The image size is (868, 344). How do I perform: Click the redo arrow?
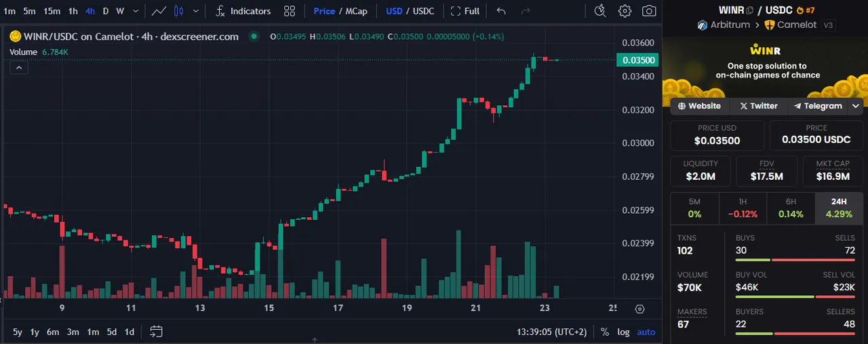[x=526, y=11]
